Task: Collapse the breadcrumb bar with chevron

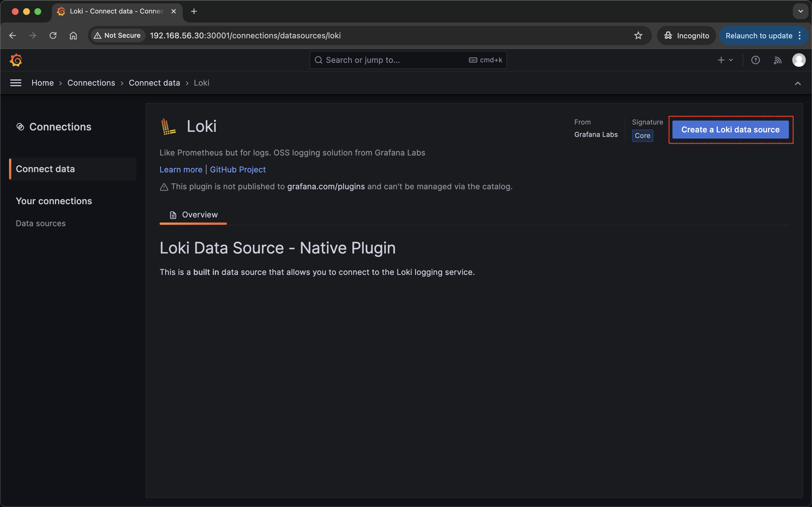Action: [x=798, y=83]
